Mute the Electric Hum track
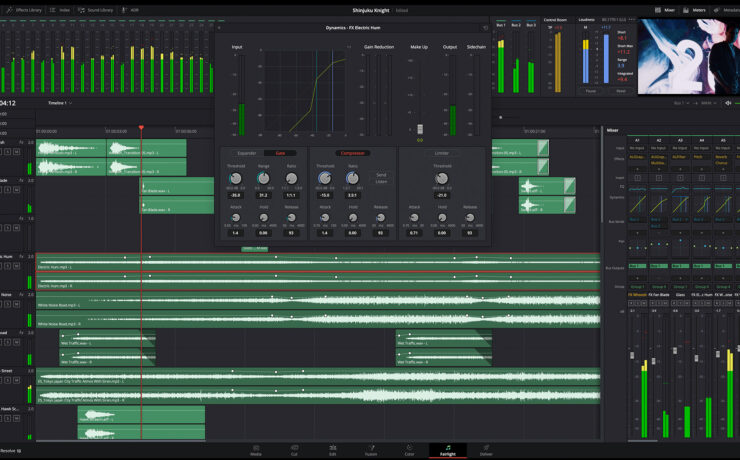 coord(17,266)
